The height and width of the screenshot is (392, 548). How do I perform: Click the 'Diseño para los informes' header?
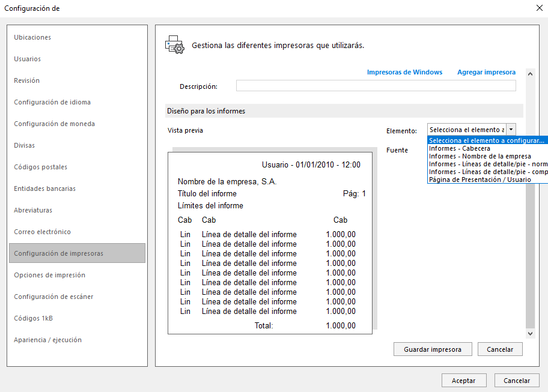(x=344, y=111)
